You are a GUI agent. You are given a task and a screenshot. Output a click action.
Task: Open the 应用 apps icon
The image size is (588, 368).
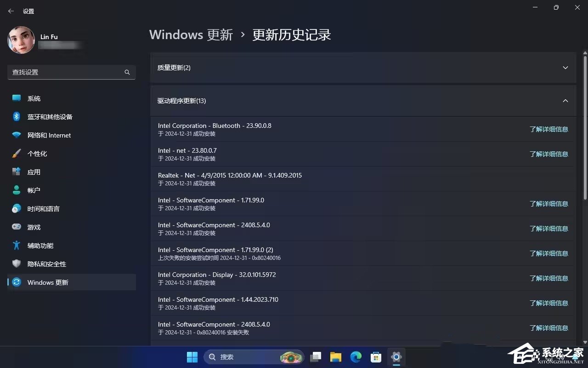coord(17,172)
